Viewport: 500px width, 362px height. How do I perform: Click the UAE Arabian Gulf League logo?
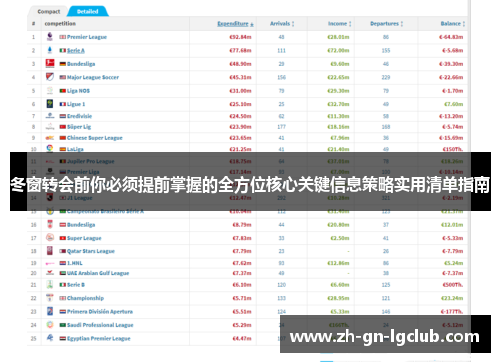click(50, 273)
